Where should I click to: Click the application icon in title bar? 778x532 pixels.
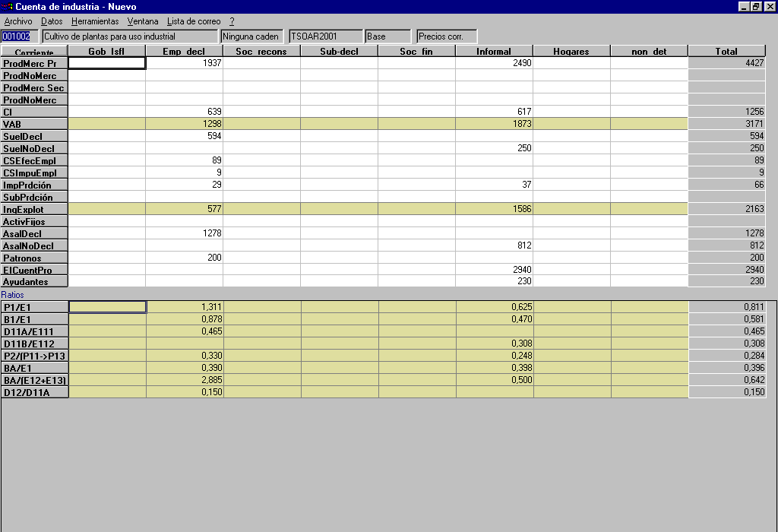[x=8, y=7]
